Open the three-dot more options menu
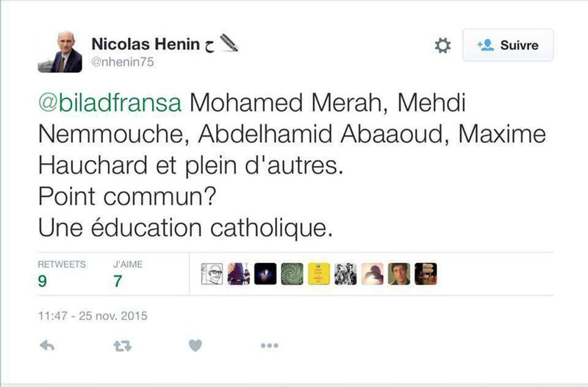Screen dimensions: 588x387 coord(269,345)
